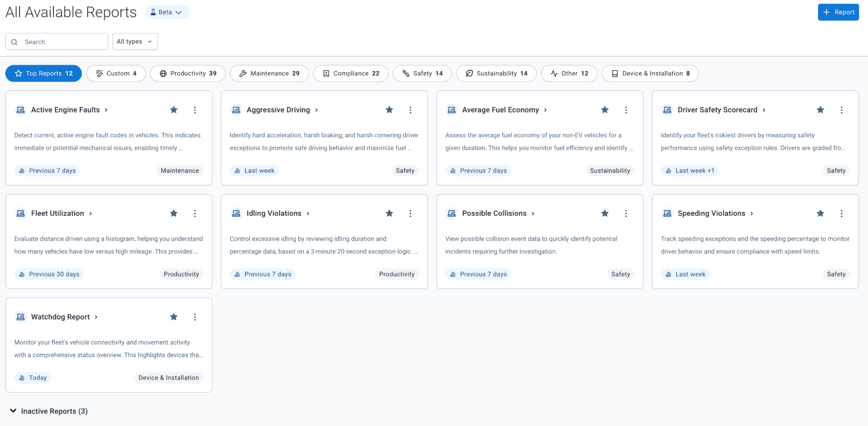Star the Possible Collisions report
The width and height of the screenshot is (868, 426).
[605, 213]
